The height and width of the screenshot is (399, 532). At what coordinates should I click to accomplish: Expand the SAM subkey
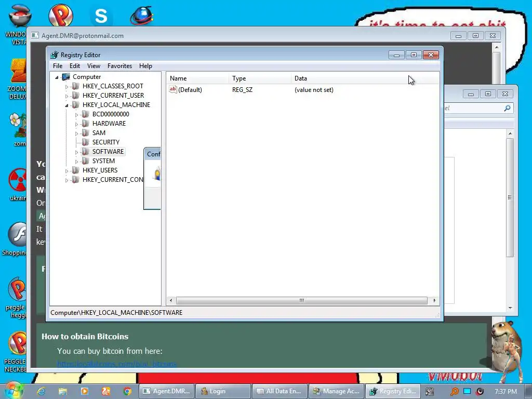coord(77,134)
